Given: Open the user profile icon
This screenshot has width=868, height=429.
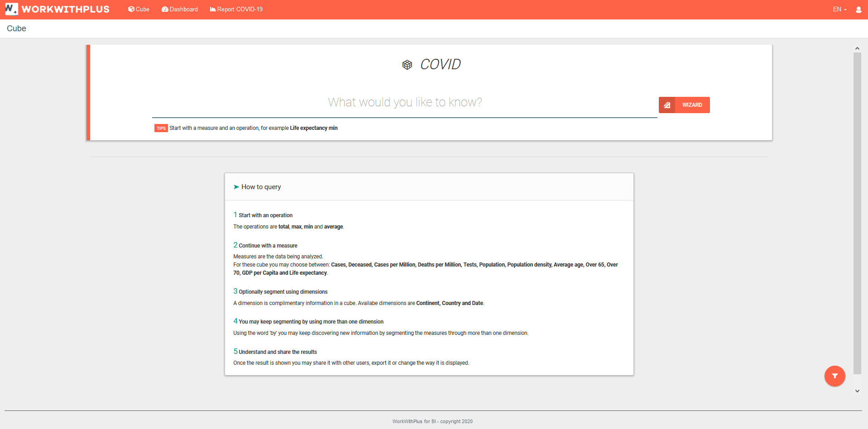Looking at the screenshot, I should (x=858, y=10).
